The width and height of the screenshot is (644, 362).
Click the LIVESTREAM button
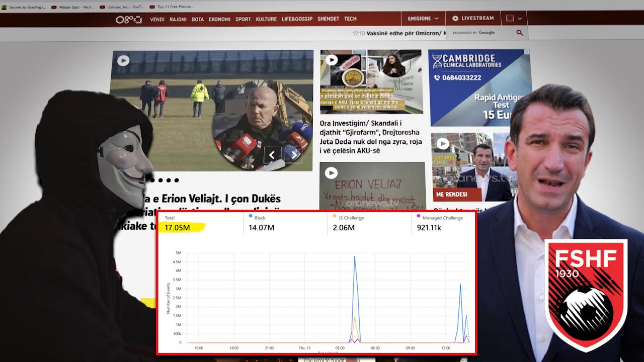pos(473,19)
